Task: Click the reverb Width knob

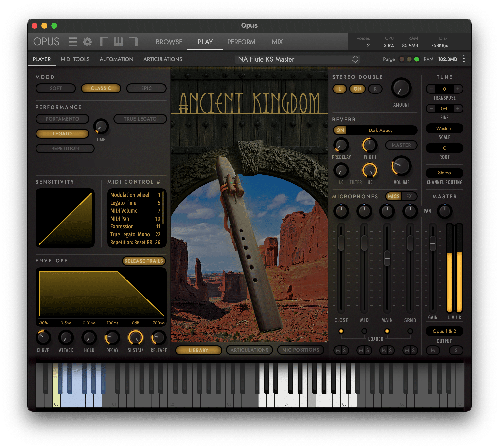Action: pyautogui.click(x=370, y=145)
